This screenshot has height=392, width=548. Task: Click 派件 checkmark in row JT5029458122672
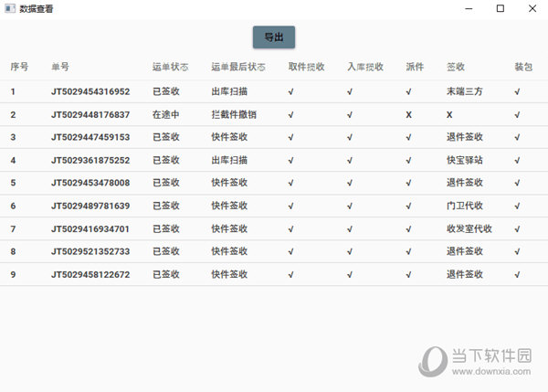coord(408,274)
